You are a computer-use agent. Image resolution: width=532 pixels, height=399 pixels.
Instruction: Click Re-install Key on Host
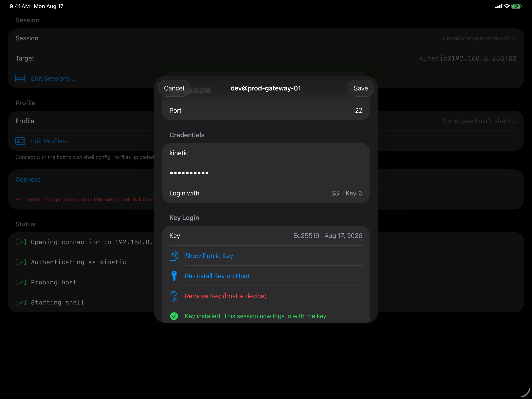[x=217, y=276]
